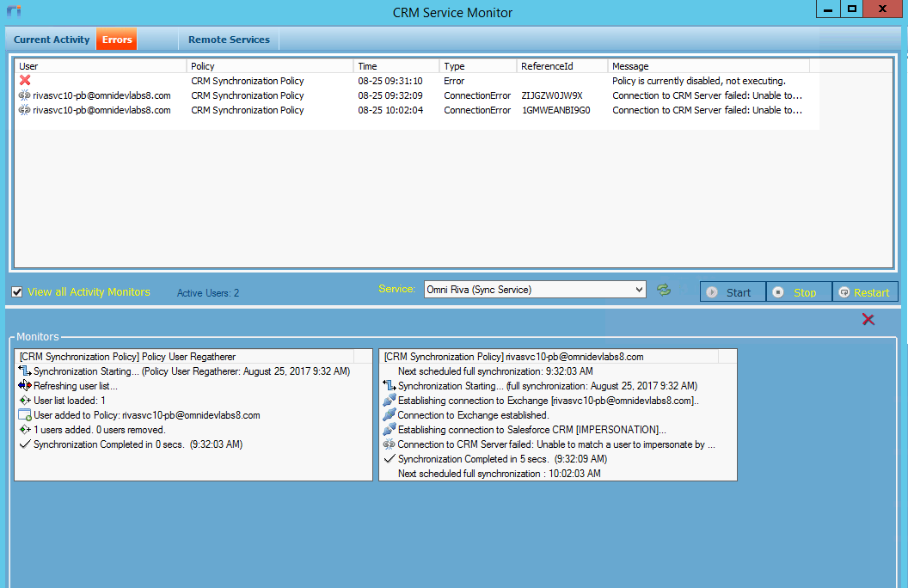Click the Start service button
This screenshot has height=588, width=908.
(733, 292)
